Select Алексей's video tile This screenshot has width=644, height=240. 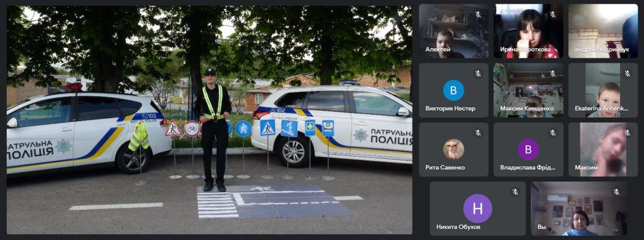click(x=454, y=31)
